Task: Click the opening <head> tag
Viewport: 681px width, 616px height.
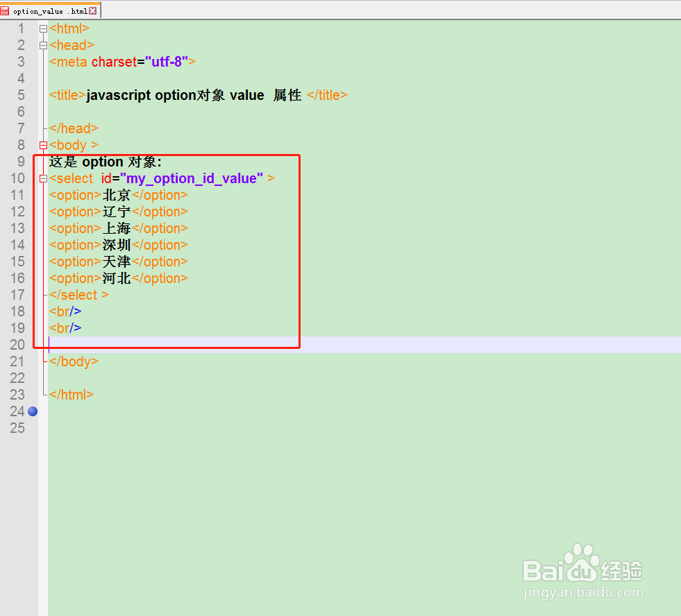Action: click(x=72, y=45)
